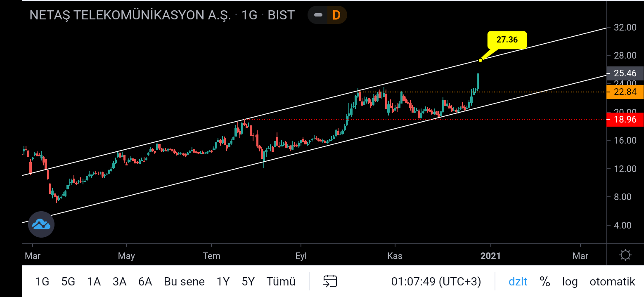Select the 1A time range
This screenshot has height=297, width=644.
pyautogui.click(x=94, y=282)
